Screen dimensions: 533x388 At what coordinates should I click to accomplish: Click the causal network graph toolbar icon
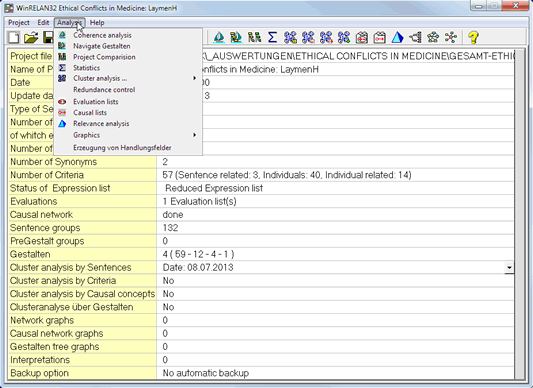point(451,37)
